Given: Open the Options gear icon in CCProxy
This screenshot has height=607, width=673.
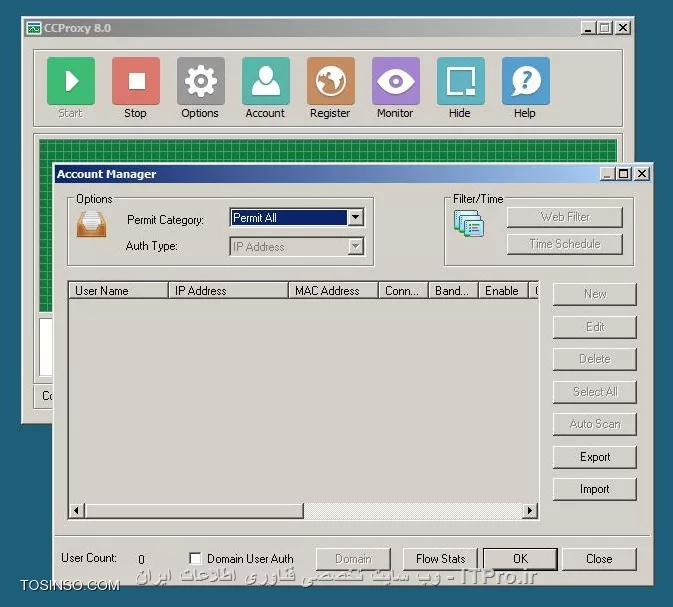Looking at the screenshot, I should point(201,81).
